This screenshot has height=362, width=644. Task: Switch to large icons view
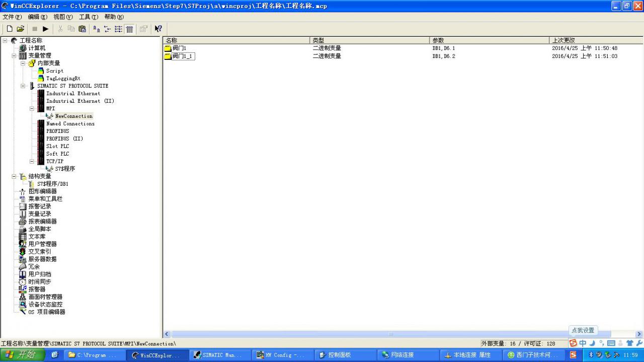tap(97, 29)
